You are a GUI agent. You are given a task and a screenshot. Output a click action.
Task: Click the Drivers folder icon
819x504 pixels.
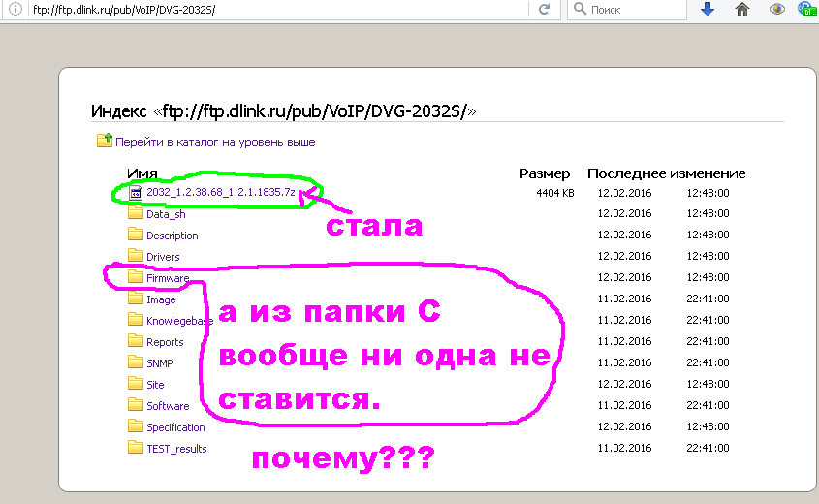(136, 256)
